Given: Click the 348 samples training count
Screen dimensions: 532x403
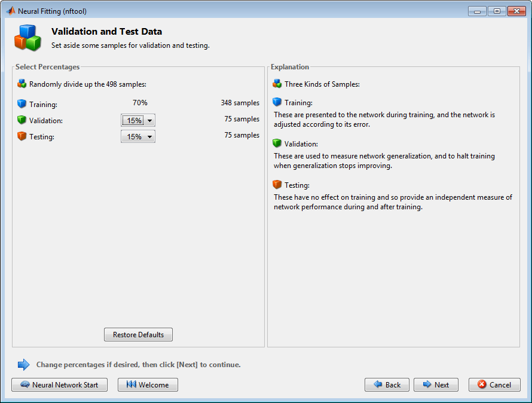Looking at the screenshot, I should [240, 103].
